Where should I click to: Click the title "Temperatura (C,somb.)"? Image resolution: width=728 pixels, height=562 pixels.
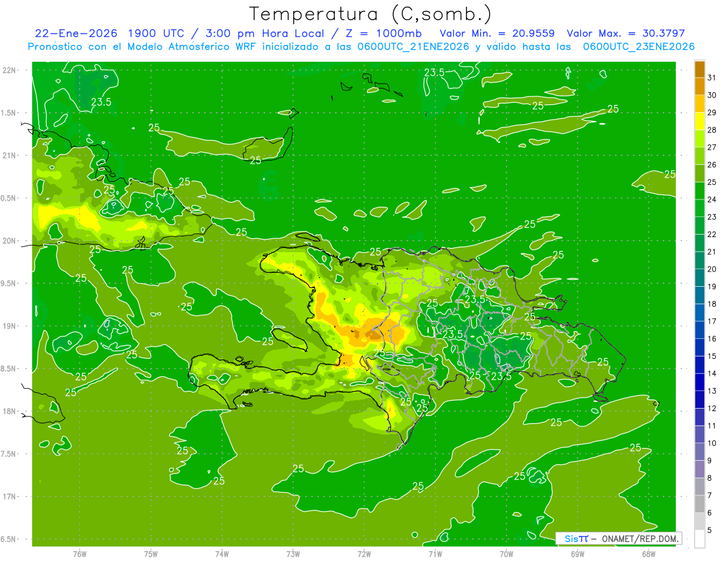(371, 14)
